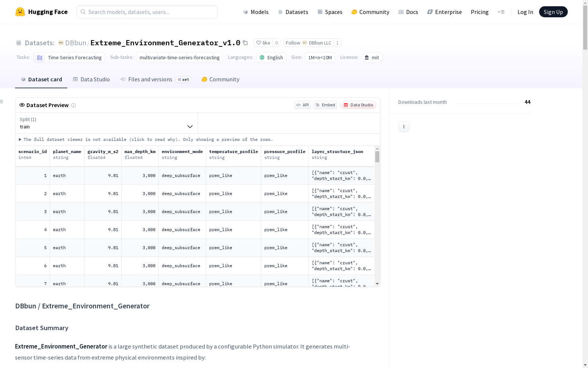The image size is (588, 368).
Task: Click the Extreme_Environment_Generator_v1.0 dataset title
Action: pos(165,43)
